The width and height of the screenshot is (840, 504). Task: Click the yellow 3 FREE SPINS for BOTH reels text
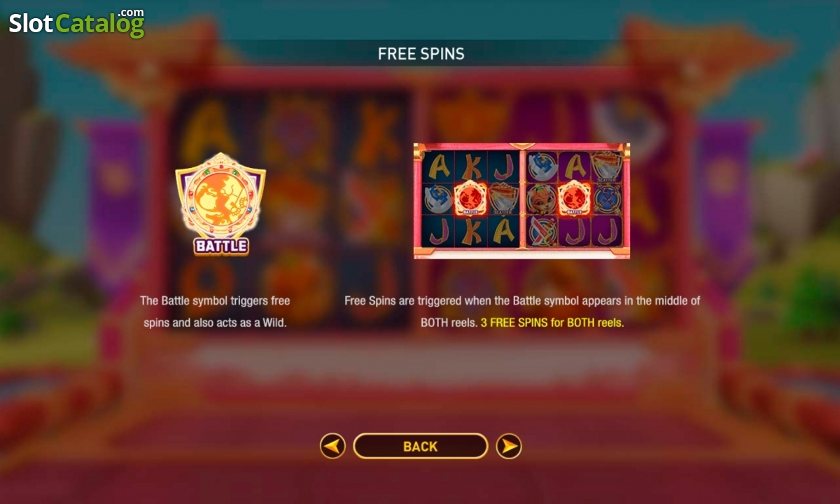(552, 323)
